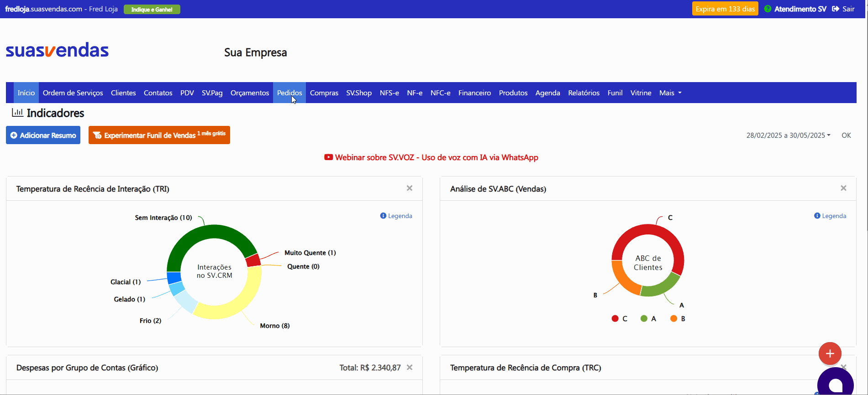Screen dimensions: 868x395
Task: Open the Clientes menu item
Action: point(123,93)
